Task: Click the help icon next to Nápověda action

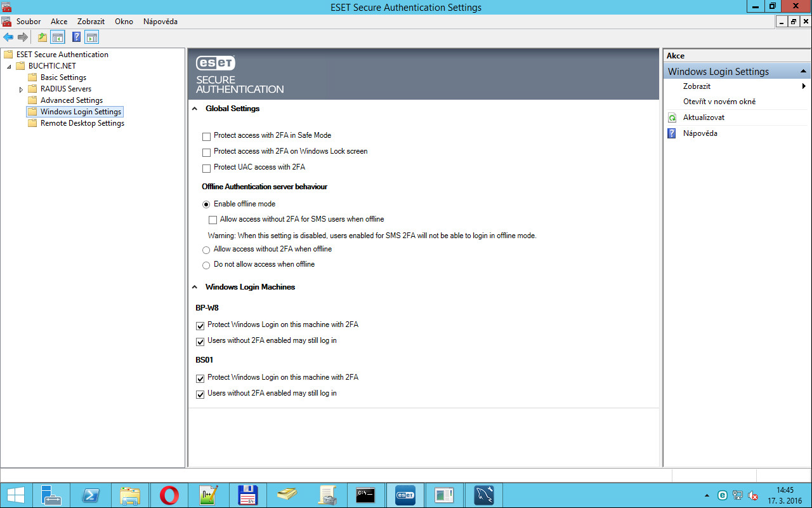Action: coord(672,133)
